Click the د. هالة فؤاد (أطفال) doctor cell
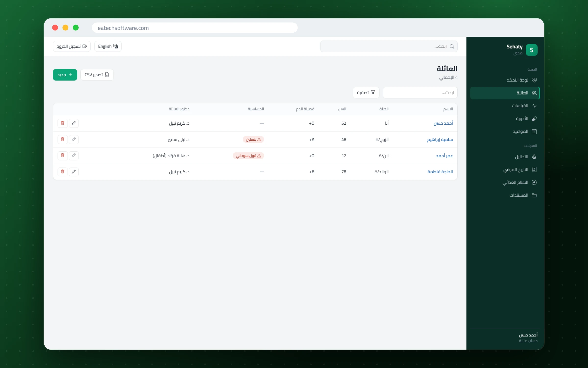This screenshot has width=588, height=368. 171,156
